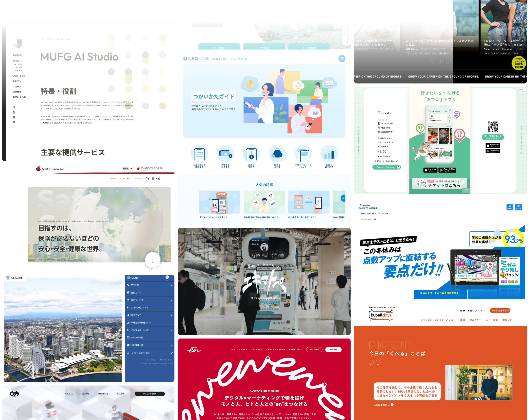Click the MUFG circular logo
528x420 pixels.
(17, 44)
